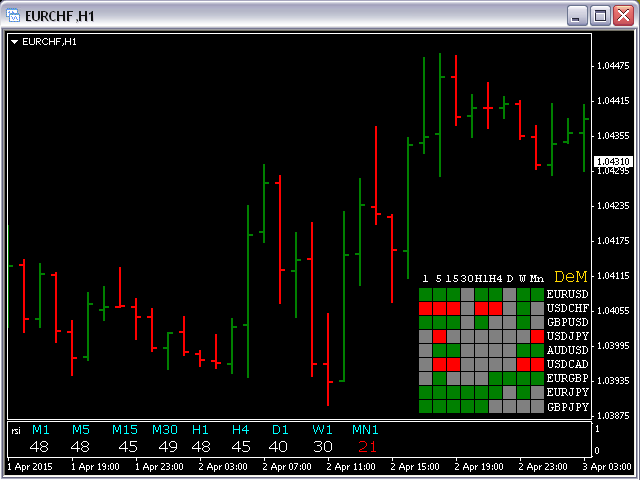
Task: Select the AUDUSD pair label
Action: [x=567, y=350]
